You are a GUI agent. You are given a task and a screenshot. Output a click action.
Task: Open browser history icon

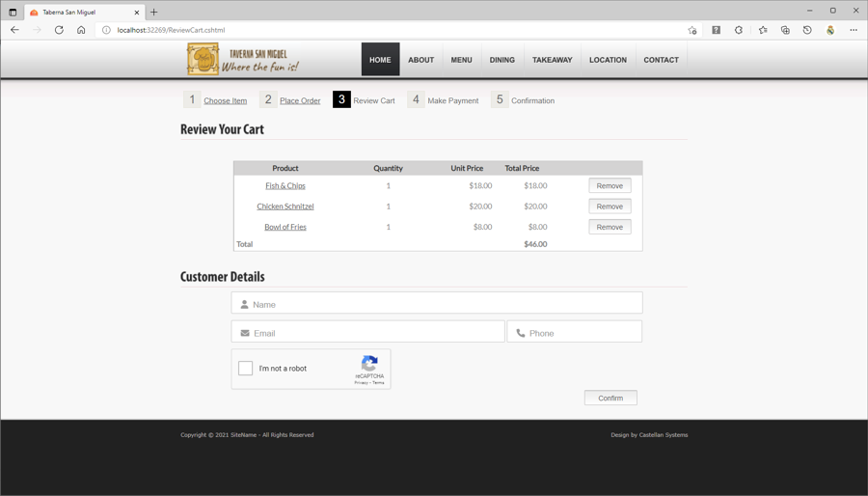(807, 30)
